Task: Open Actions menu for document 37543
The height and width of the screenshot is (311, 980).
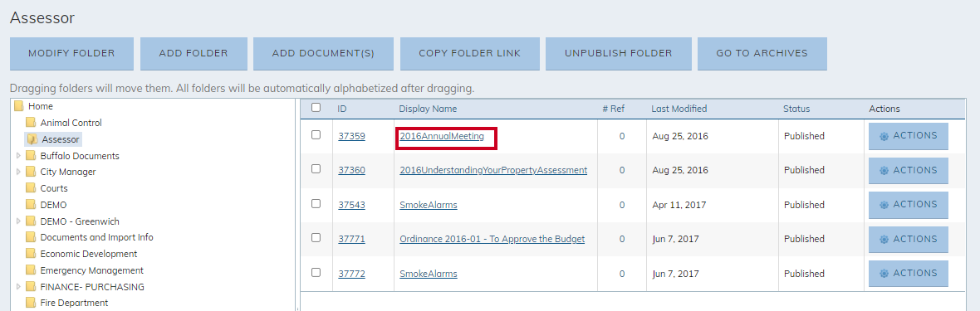Action: [908, 205]
